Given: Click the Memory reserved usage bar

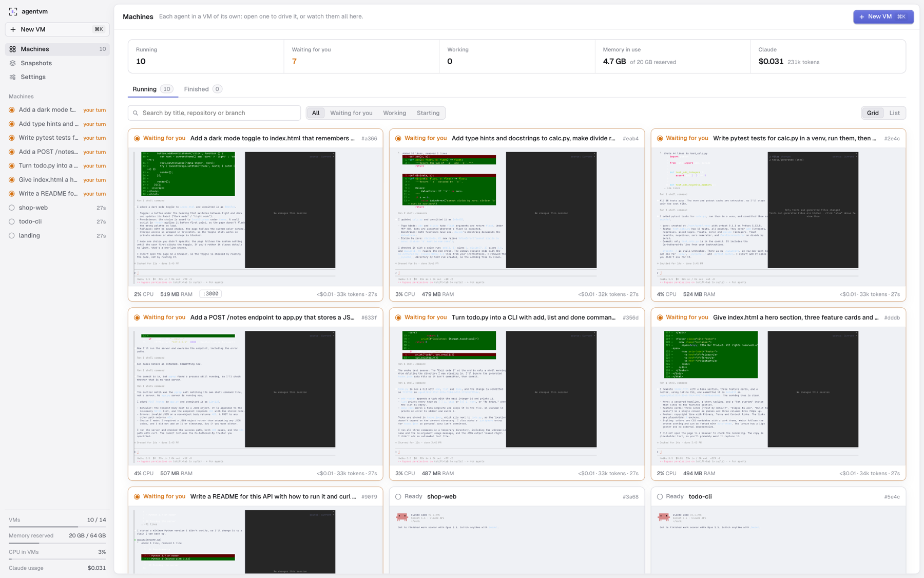Looking at the screenshot, I should tap(57, 543).
